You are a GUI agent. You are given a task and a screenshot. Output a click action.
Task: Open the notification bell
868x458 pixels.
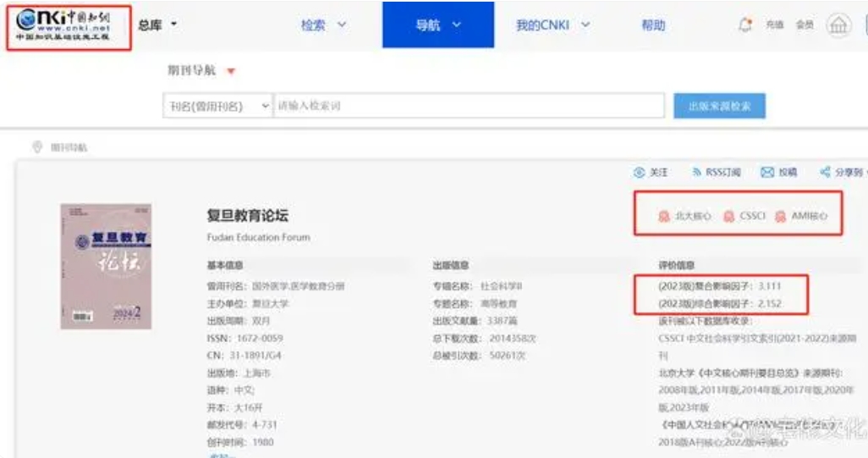pyautogui.click(x=745, y=25)
